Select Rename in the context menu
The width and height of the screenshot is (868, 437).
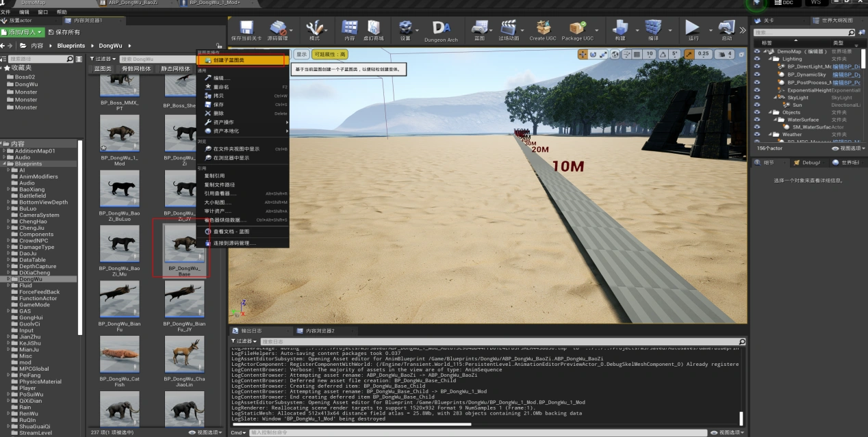[x=220, y=87]
